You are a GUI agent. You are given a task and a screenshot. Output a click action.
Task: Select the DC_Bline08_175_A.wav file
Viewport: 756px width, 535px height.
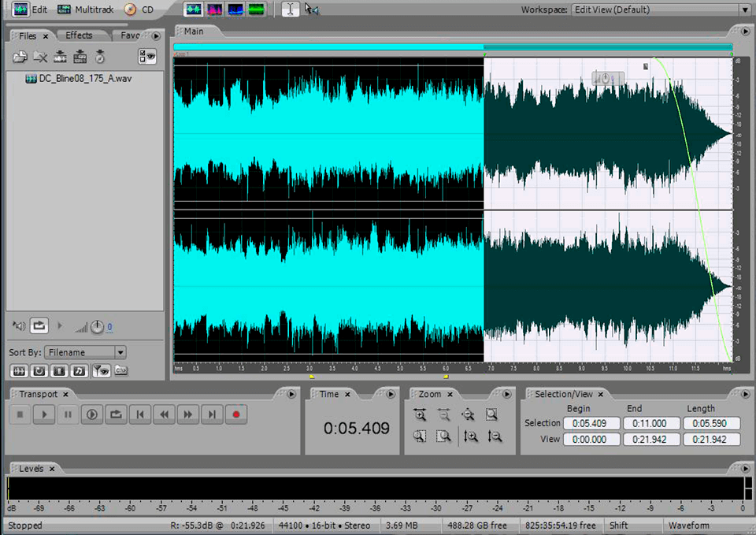tap(83, 78)
